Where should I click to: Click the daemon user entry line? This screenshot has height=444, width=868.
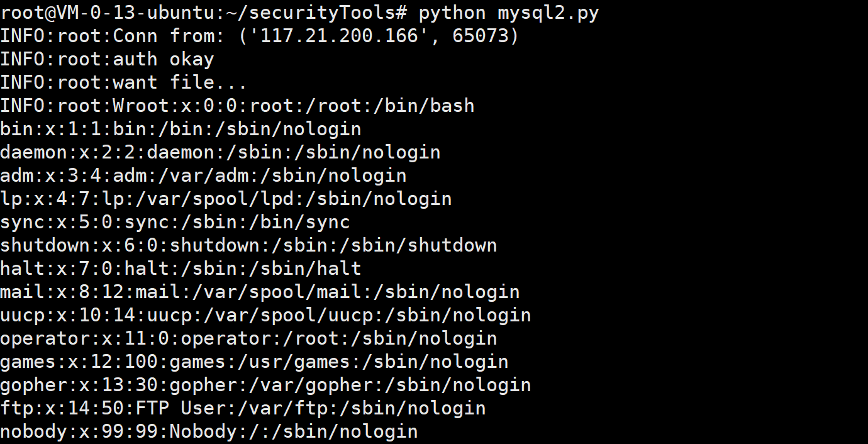point(220,152)
